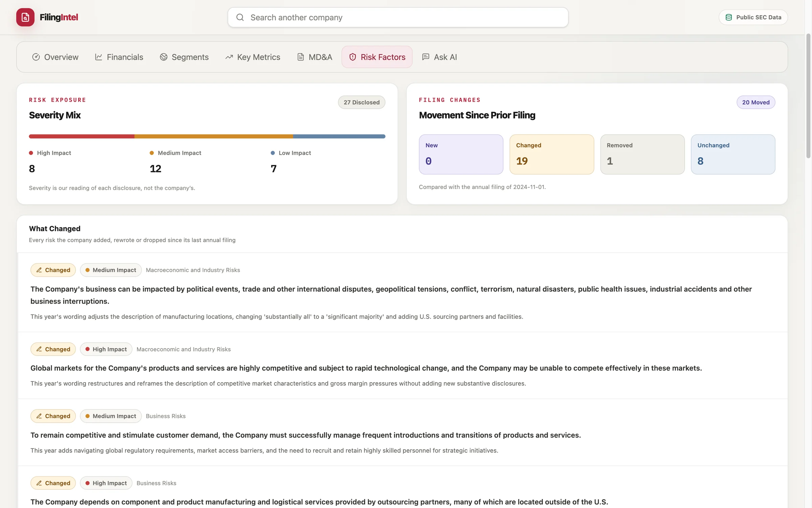Click the 'restructures and reframes' change summary
The image size is (812, 508).
click(278, 383)
